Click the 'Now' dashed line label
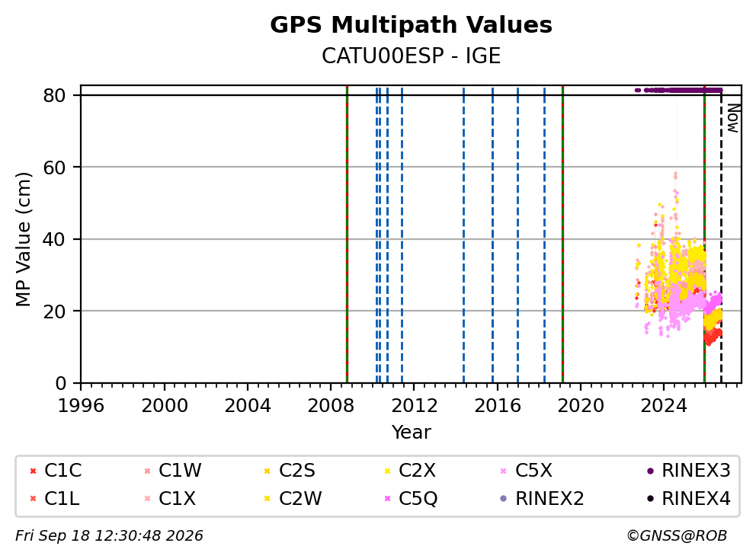756x559 pixels. point(733,119)
